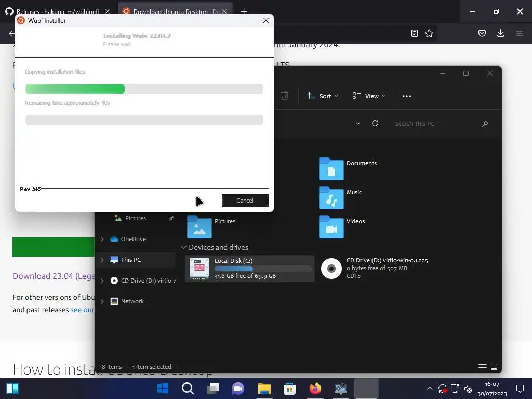Open Microsoft Store from the taskbar
This screenshot has width=532, height=399.
[x=289, y=389]
